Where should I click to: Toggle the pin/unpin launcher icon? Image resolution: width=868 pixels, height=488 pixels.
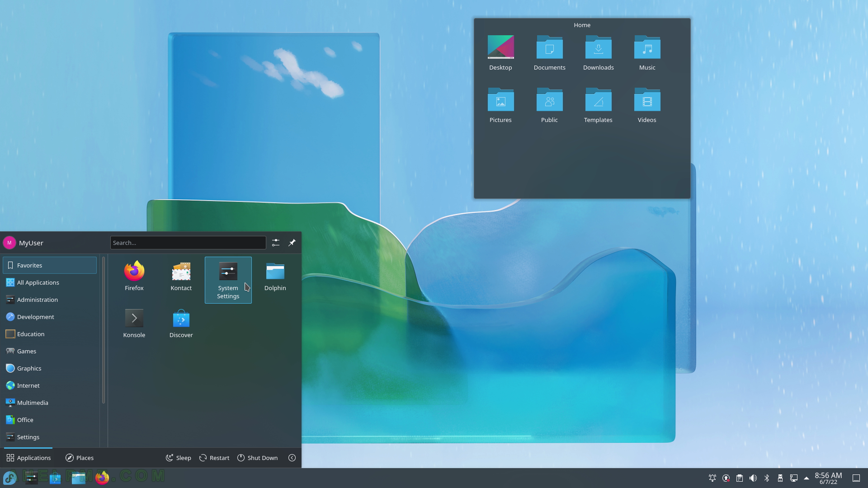tap(292, 243)
